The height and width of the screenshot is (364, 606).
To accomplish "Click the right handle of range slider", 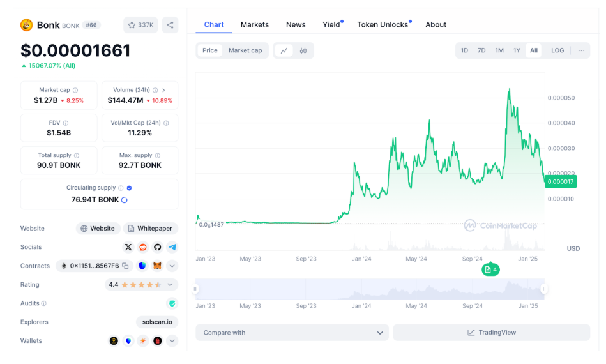I will click(x=544, y=289).
